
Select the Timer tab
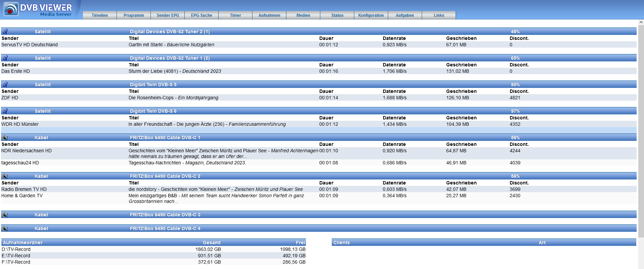[x=235, y=15]
